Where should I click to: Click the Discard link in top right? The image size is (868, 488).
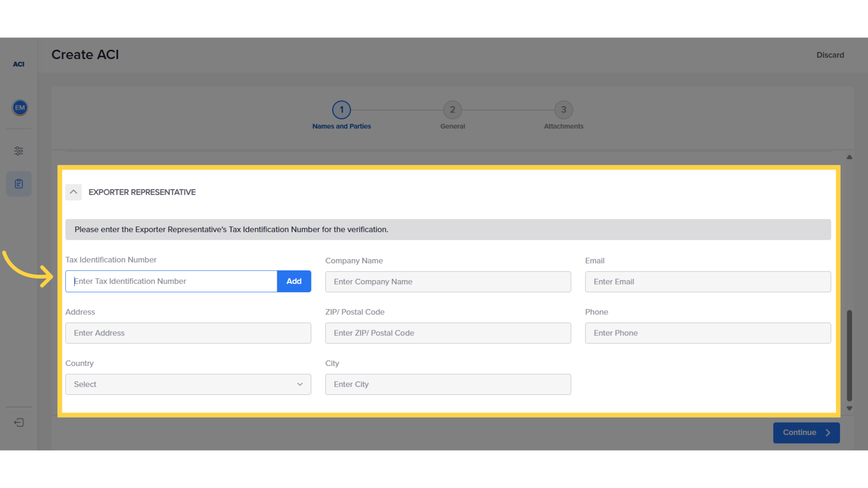pos(830,55)
